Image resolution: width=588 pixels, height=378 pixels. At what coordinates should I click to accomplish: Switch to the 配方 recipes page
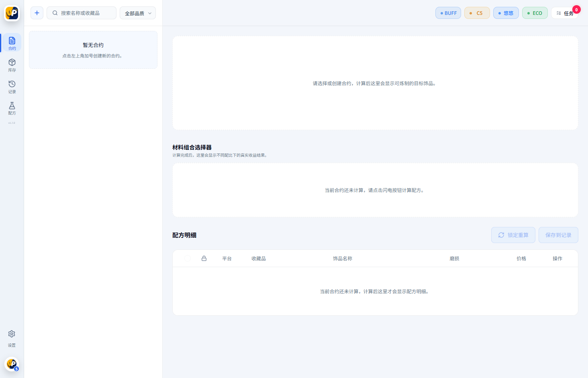coord(12,108)
